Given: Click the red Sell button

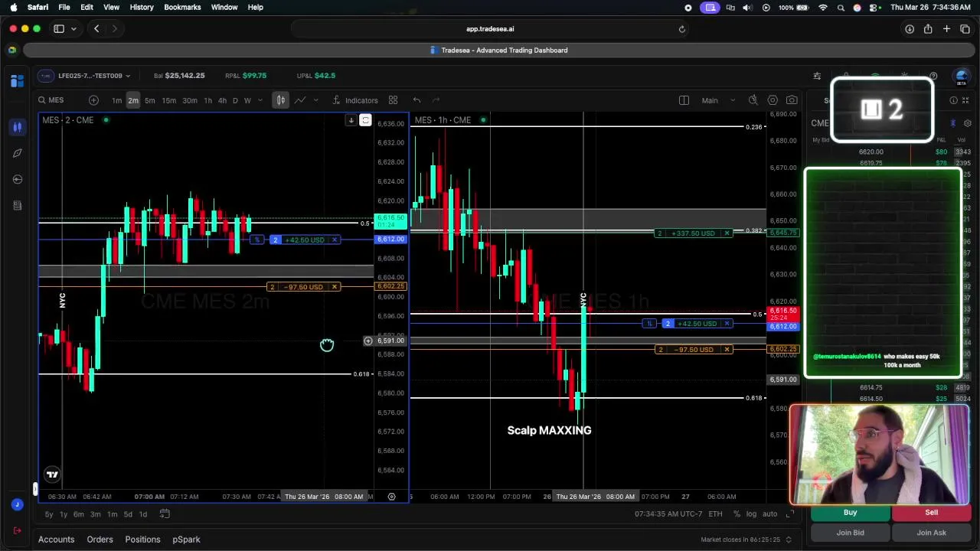Looking at the screenshot, I should [x=931, y=513].
